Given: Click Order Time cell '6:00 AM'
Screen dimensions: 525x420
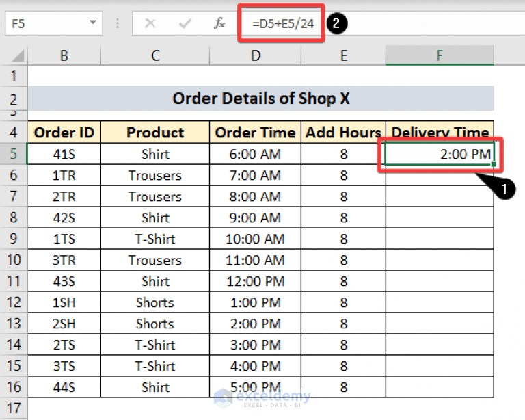Looking at the screenshot, I should (x=255, y=154).
